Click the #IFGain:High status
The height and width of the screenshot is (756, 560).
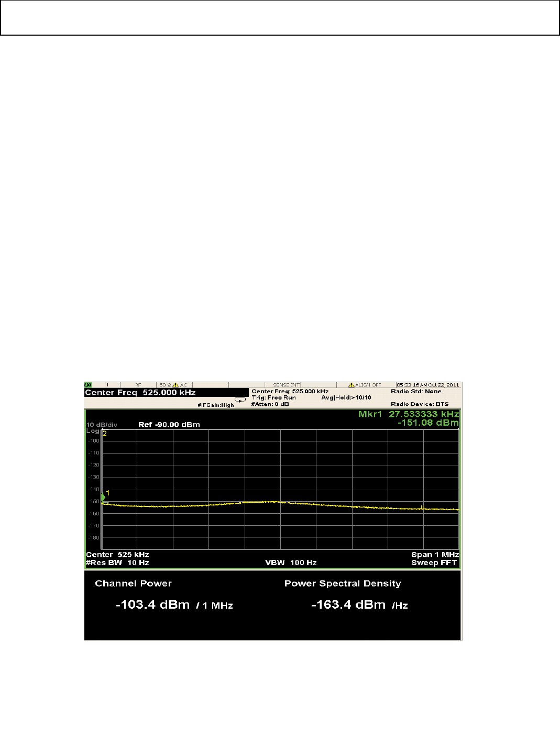[x=216, y=405]
